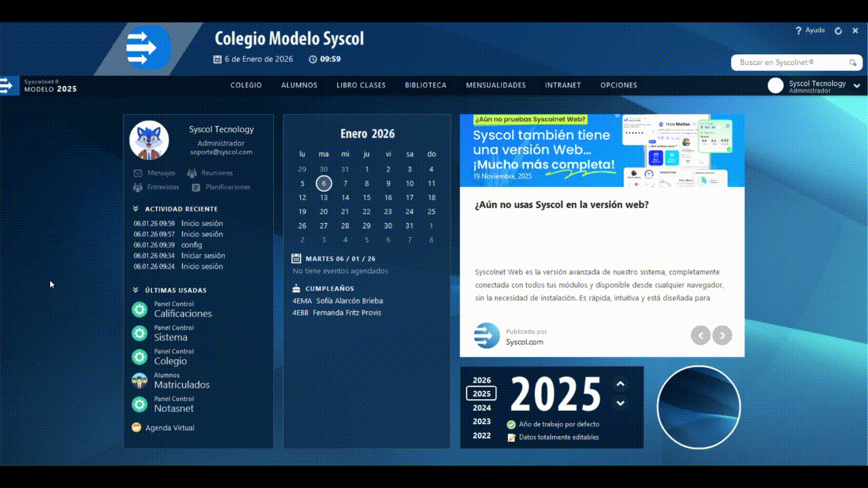Open the OPCIONES menu
The height and width of the screenshot is (488, 868).
click(618, 85)
